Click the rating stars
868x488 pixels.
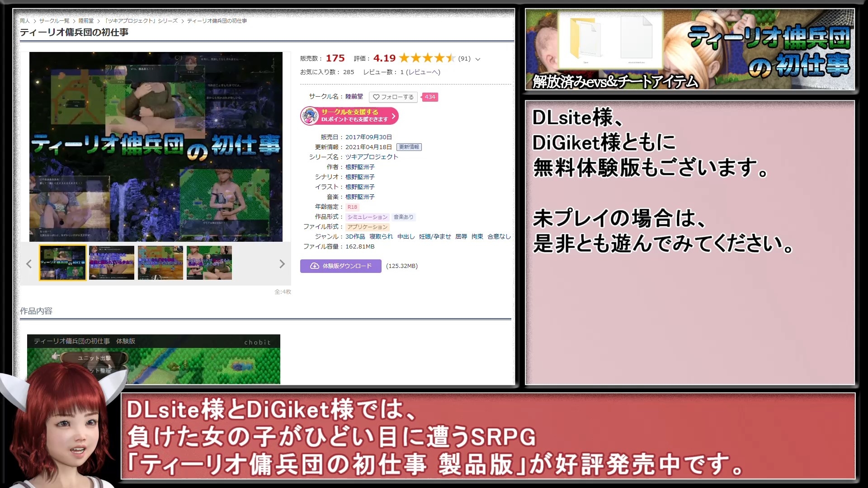coord(427,58)
